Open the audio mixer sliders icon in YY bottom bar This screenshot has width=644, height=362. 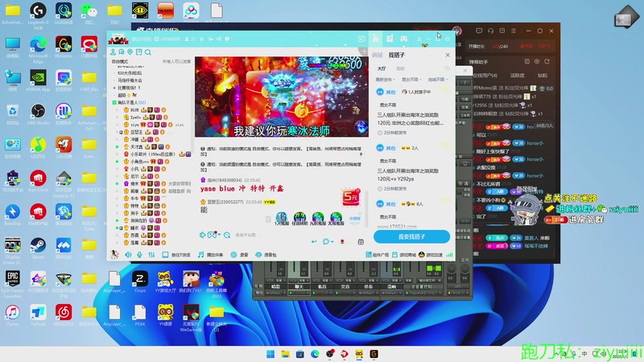151,255
